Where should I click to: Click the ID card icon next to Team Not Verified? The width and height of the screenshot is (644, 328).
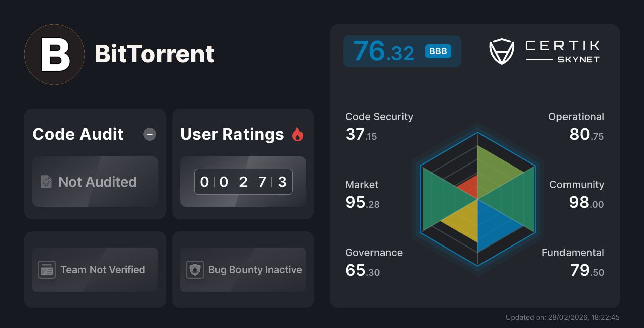click(47, 270)
